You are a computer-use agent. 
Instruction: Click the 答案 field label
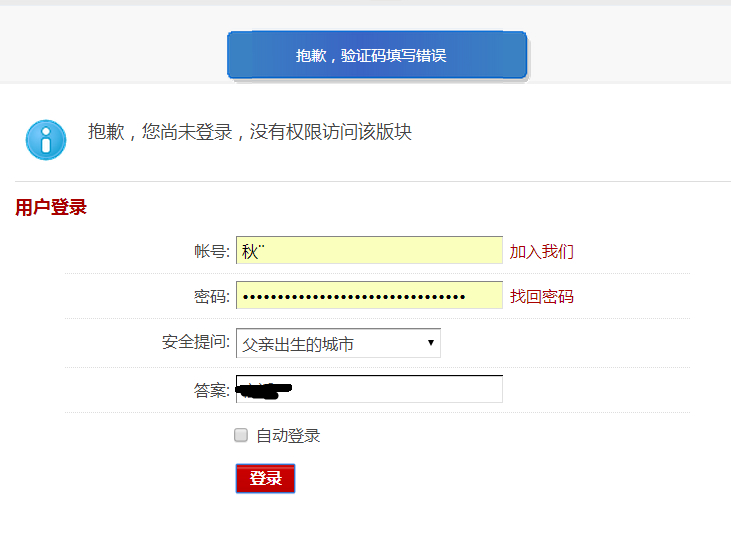click(x=212, y=390)
